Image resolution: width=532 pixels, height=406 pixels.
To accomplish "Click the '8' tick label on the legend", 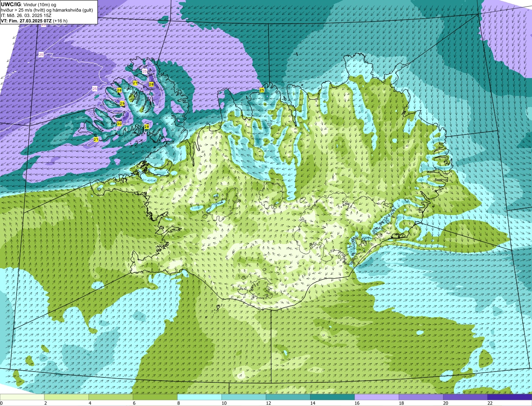I will (179, 403).
